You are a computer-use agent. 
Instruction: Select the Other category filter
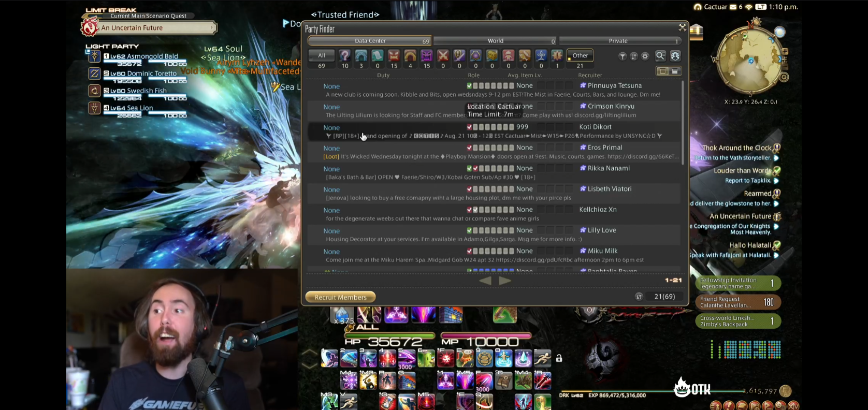point(580,55)
